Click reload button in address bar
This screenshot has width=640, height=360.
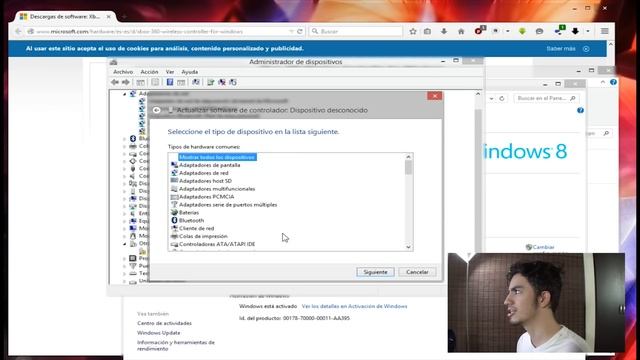300,31
